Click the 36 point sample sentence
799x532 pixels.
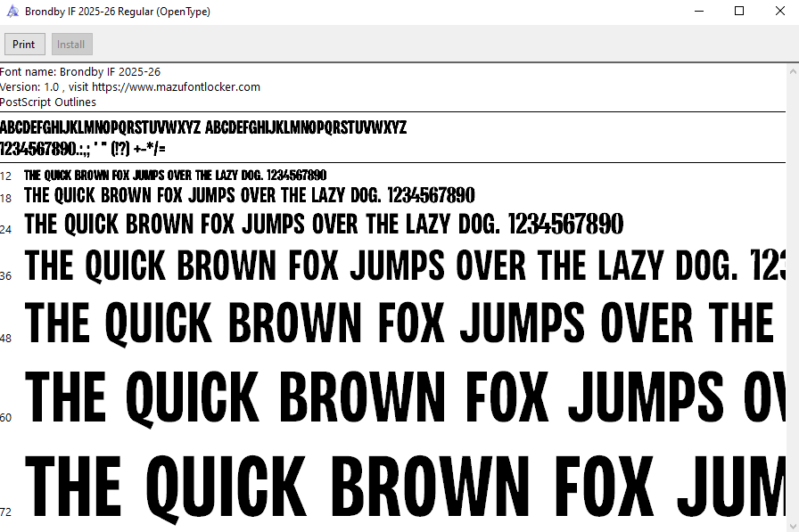click(x=401, y=266)
